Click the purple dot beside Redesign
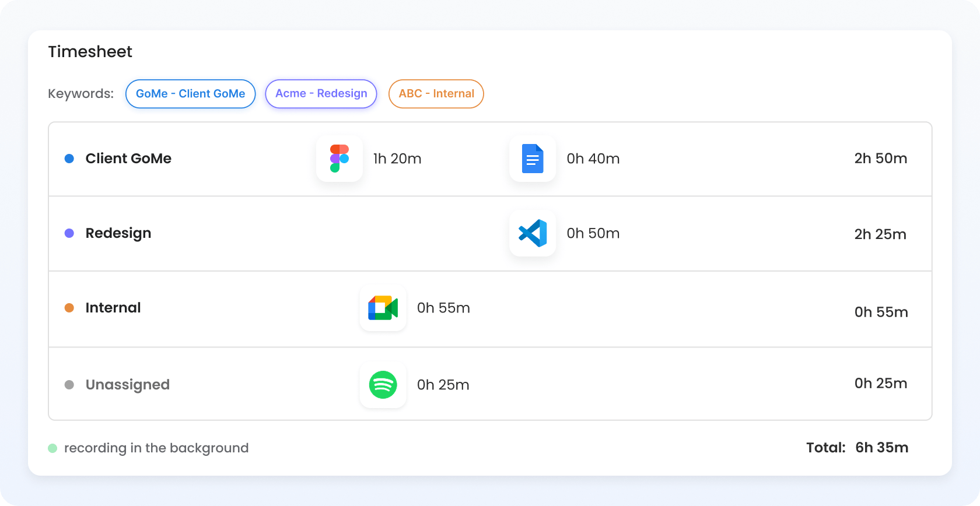 point(69,233)
